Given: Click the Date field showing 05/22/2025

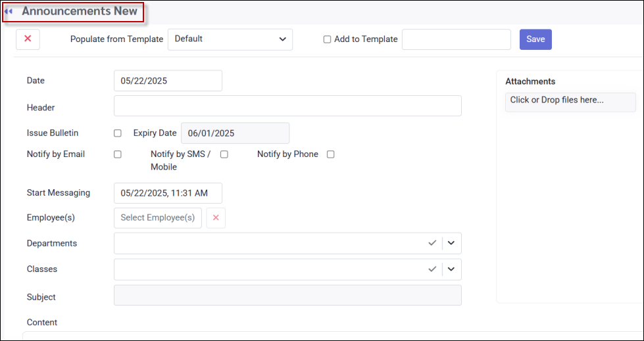Looking at the screenshot, I should click(x=168, y=81).
